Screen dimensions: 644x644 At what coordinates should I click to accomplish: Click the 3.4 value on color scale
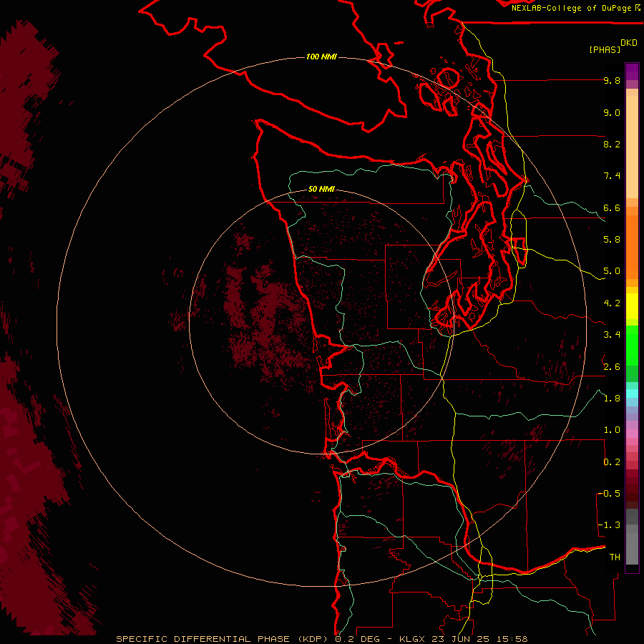(612, 335)
